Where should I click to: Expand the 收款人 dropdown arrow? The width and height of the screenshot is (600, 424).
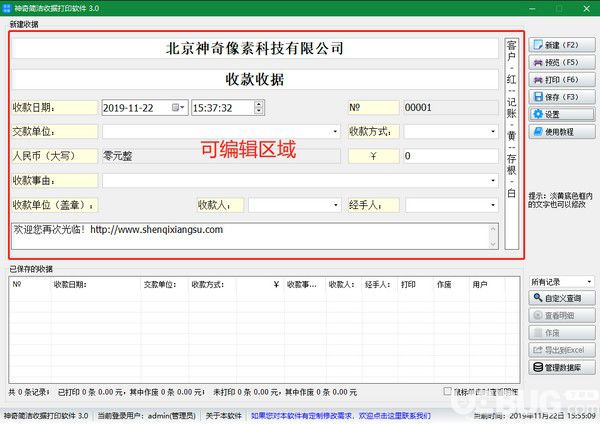tap(335, 205)
